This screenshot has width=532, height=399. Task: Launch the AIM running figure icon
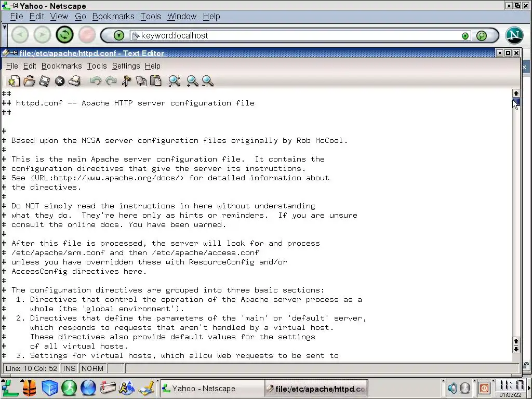127,388
